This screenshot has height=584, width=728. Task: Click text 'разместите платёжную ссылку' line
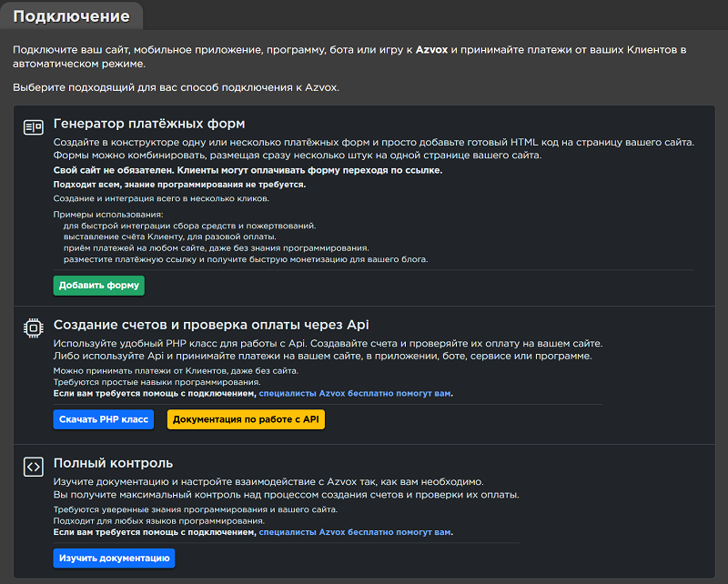click(x=246, y=259)
